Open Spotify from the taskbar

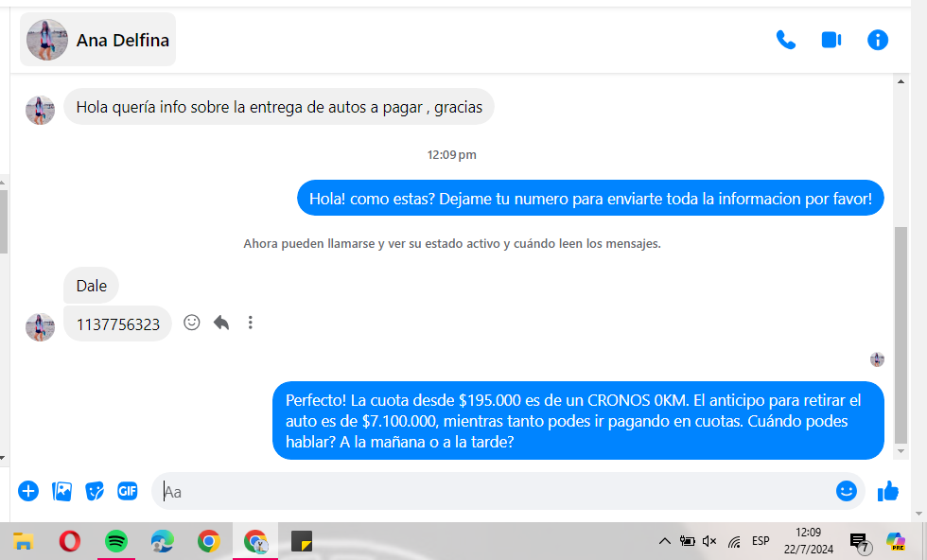pyautogui.click(x=116, y=541)
